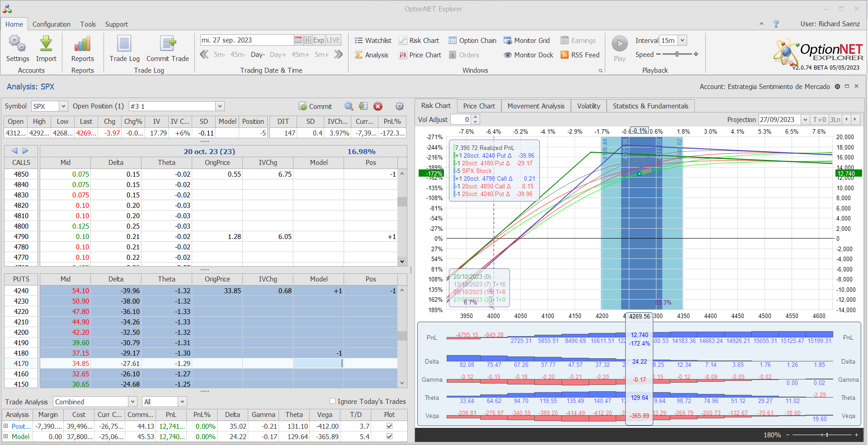Image resolution: width=868 pixels, height=445 pixels.
Task: Click the red delete position icon
Action: pos(378,106)
